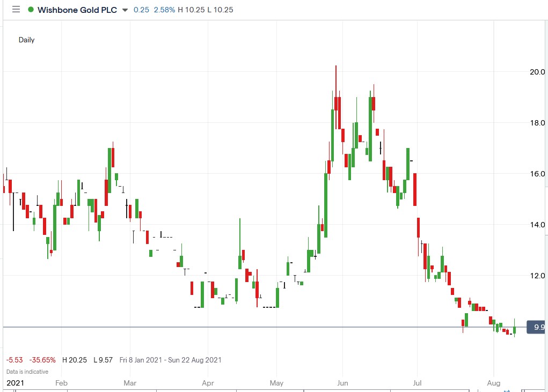This screenshot has height=392, width=548.
Task: Click the Jun label on time axis
Action: point(342,383)
